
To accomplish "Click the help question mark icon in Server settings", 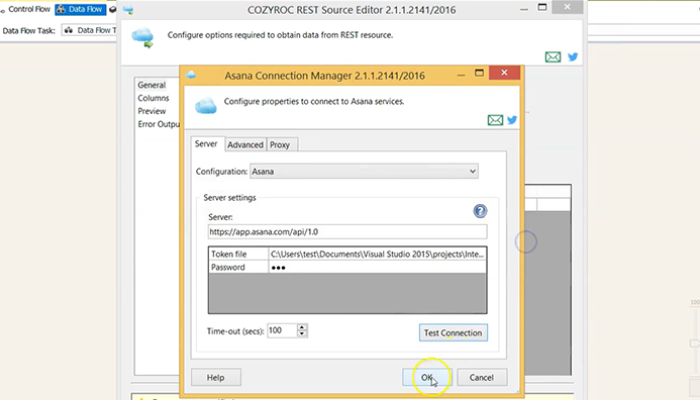I will [480, 211].
